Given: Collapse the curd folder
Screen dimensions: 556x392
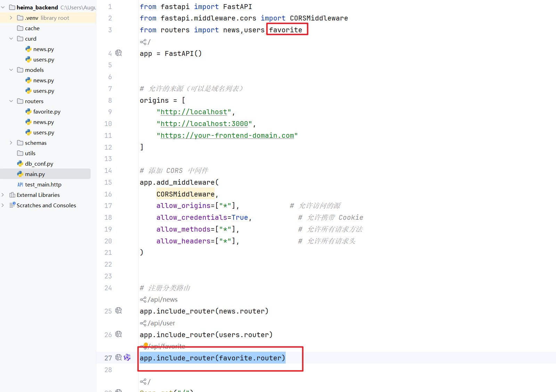Looking at the screenshot, I should (x=11, y=39).
